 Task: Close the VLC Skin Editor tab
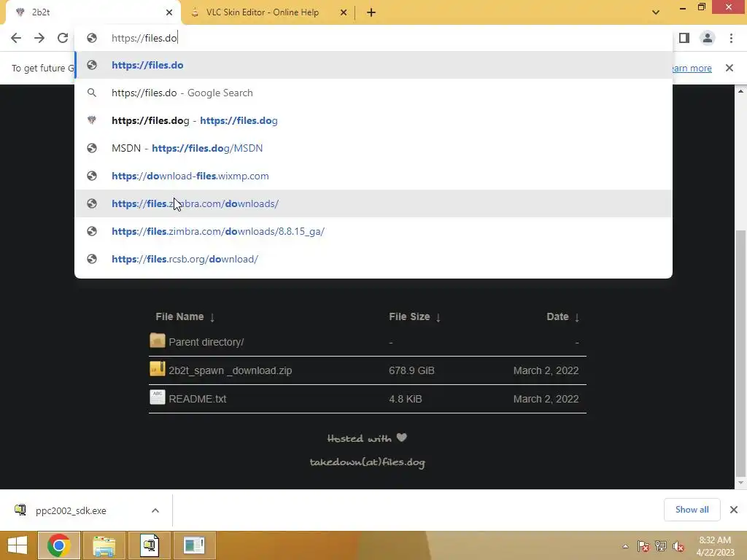click(344, 12)
